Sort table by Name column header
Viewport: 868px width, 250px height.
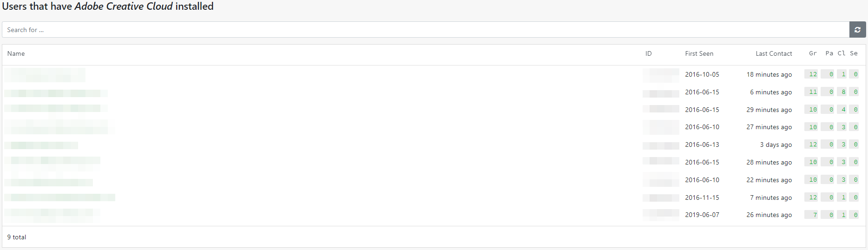click(16, 53)
